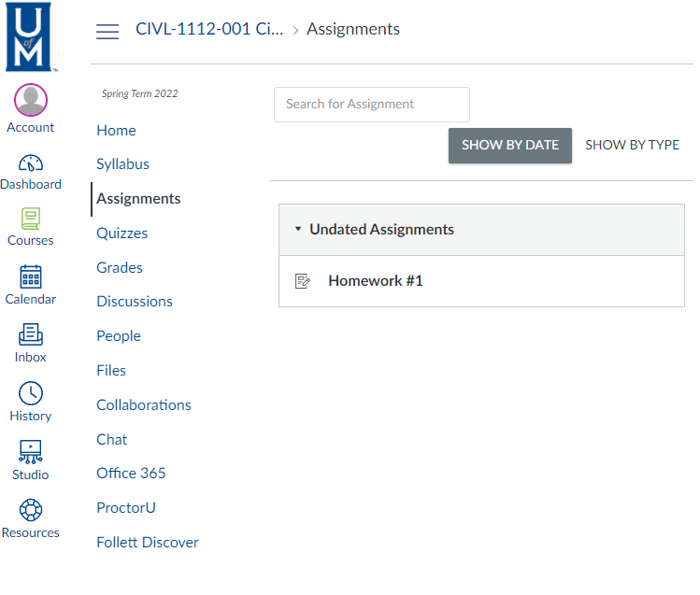700x595 pixels.
Task: Open the Homework #1 assignment
Action: tap(375, 280)
